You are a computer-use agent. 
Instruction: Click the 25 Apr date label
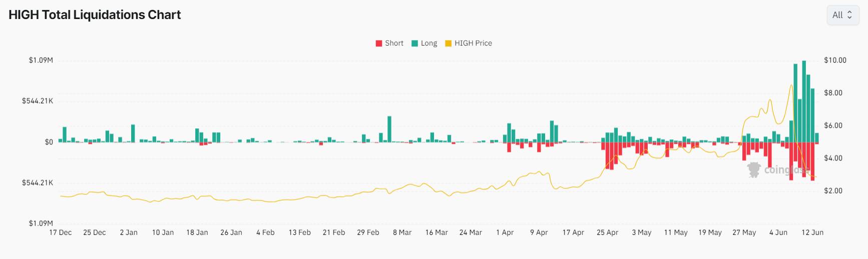[x=607, y=232]
